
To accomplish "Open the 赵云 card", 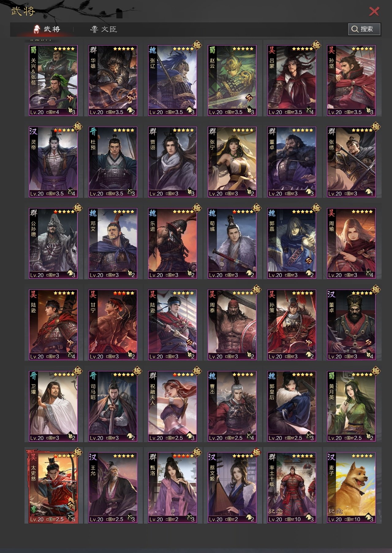I will coord(232,81).
